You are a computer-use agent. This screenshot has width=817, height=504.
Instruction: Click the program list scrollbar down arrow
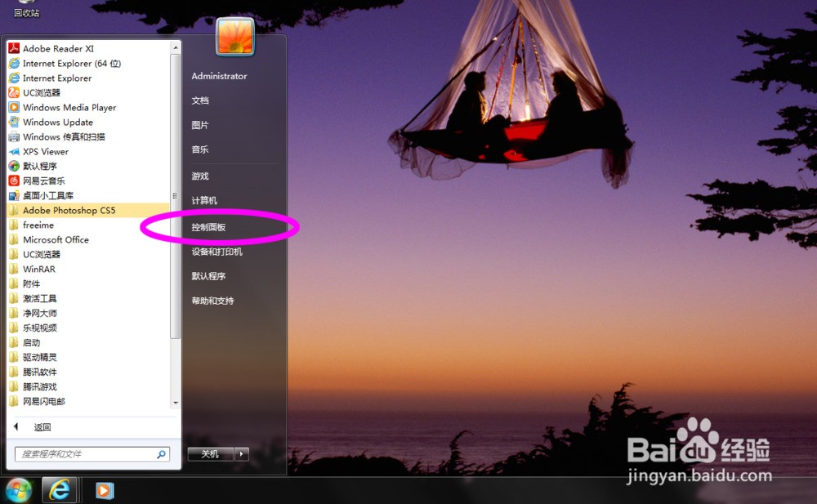point(175,403)
